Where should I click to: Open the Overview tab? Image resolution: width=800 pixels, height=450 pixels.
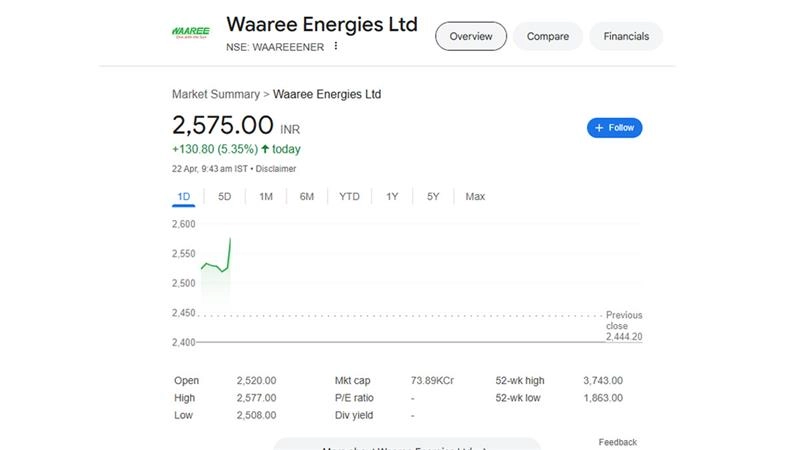point(470,36)
